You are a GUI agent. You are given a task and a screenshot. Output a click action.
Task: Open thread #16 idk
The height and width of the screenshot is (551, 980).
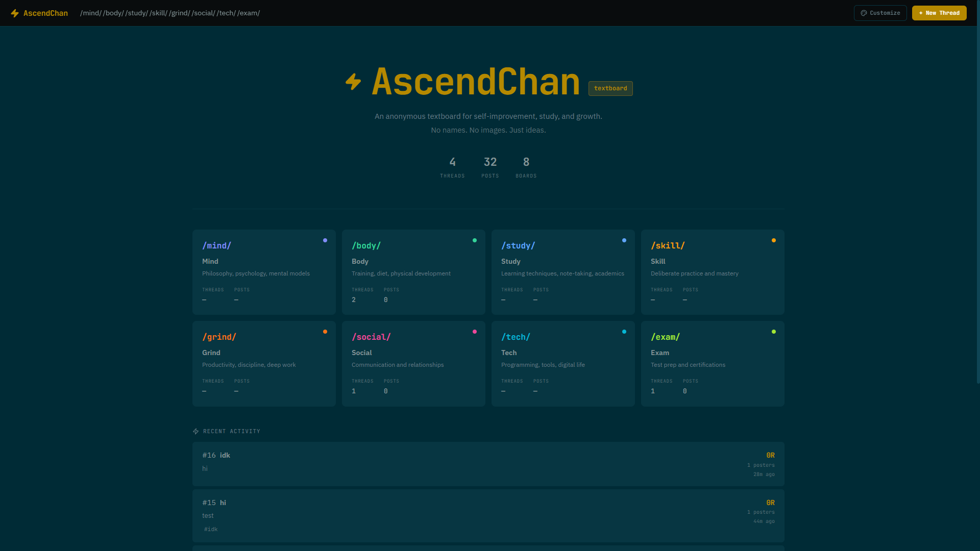pos(225,455)
